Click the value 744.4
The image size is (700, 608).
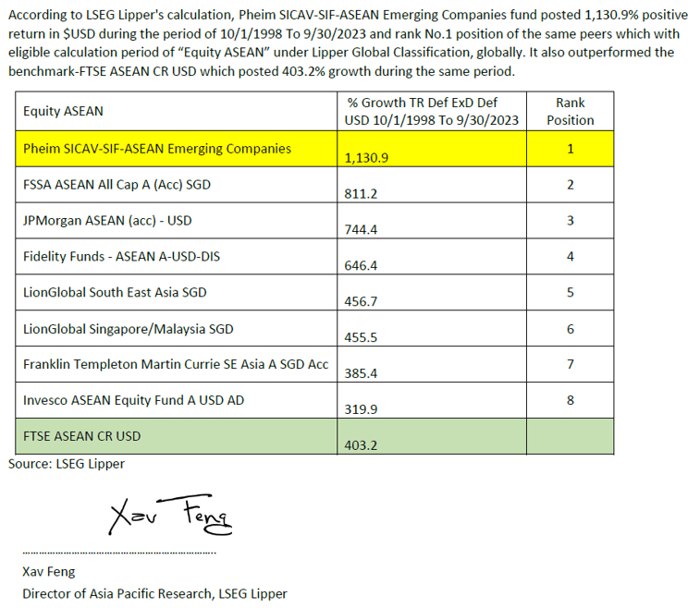(361, 230)
